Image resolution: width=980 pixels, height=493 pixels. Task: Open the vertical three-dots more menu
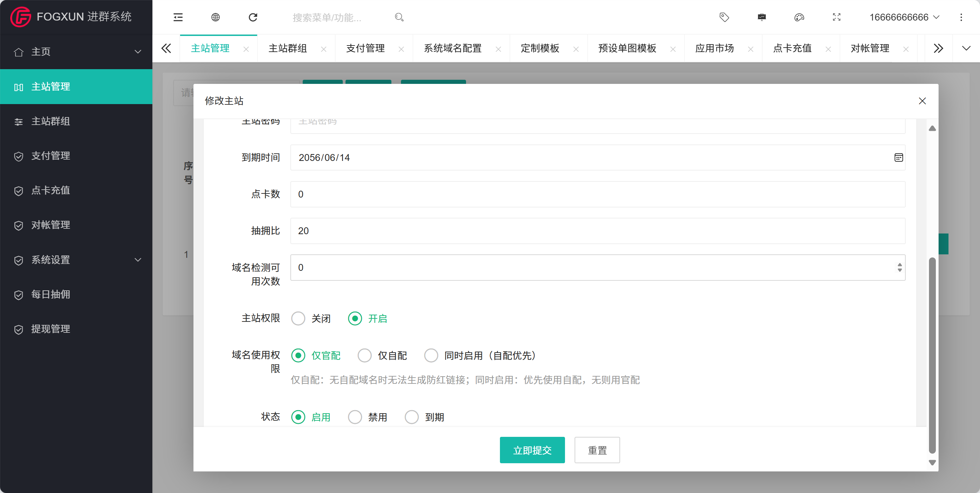961,17
